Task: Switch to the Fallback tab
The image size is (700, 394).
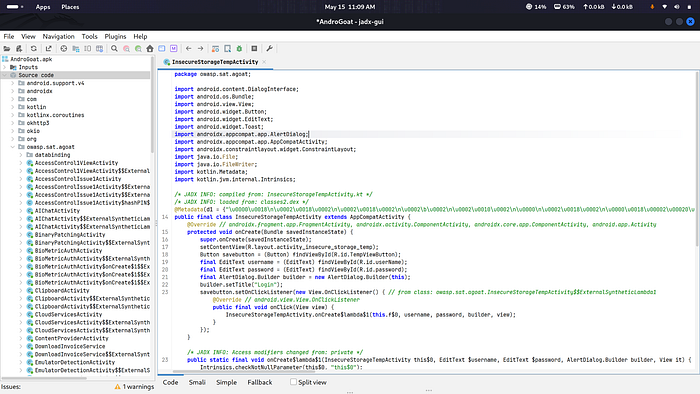Action: (260, 382)
